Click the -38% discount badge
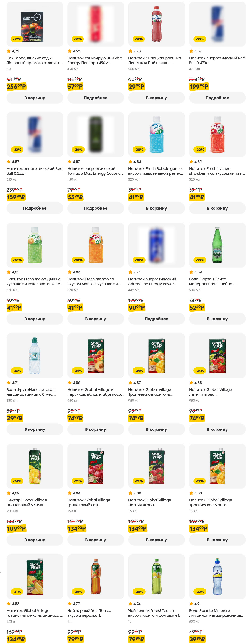Viewport: 252px width, 644px height. pyautogui.click(x=200, y=39)
